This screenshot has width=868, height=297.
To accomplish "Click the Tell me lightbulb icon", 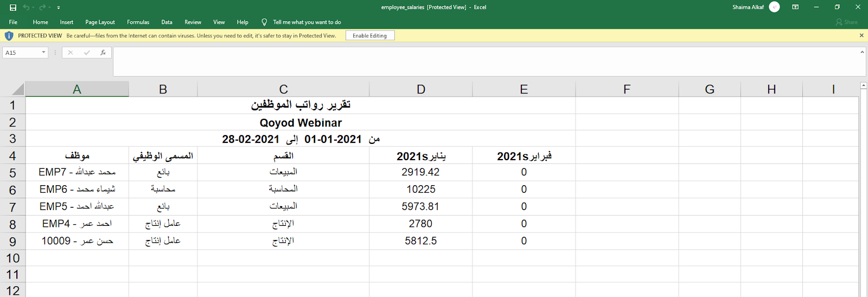I will coord(264,22).
